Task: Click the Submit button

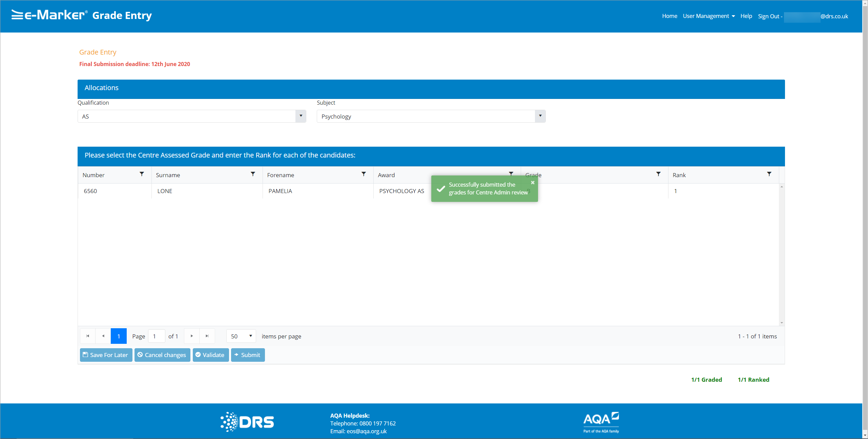Action: click(x=248, y=355)
